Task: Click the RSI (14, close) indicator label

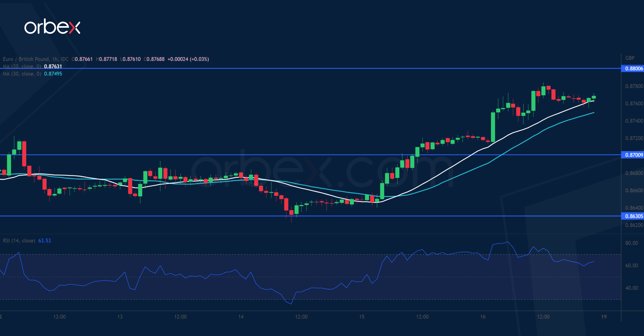Action: [x=19, y=241]
